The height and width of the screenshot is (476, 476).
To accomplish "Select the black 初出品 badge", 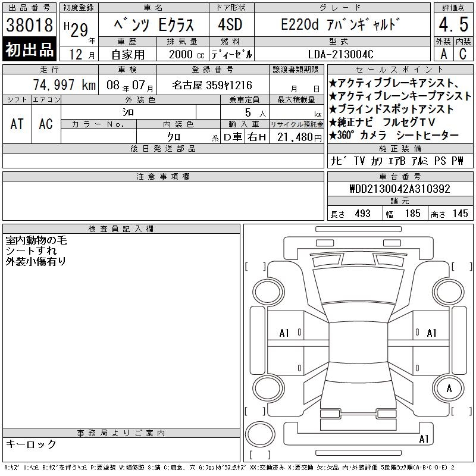I will click(29, 49).
